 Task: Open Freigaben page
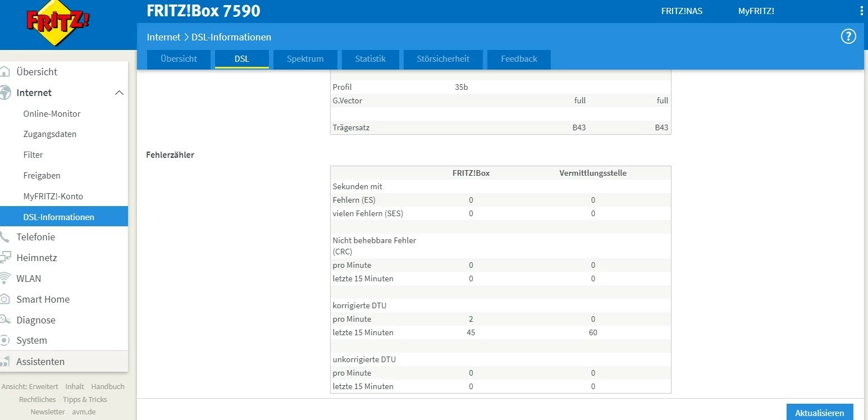point(42,176)
